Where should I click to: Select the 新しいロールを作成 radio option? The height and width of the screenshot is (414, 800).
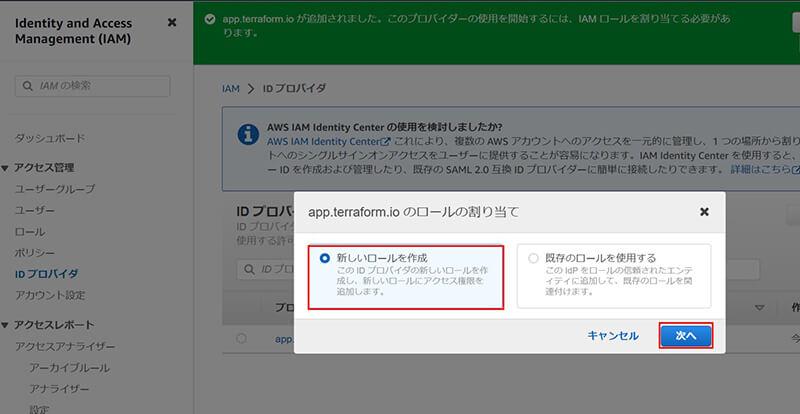pyautogui.click(x=324, y=259)
